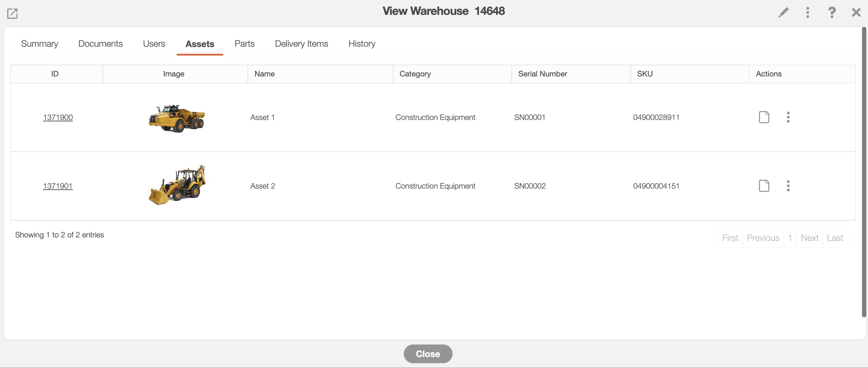Switch to the Summary tab
868x368 pixels.
pyautogui.click(x=40, y=44)
